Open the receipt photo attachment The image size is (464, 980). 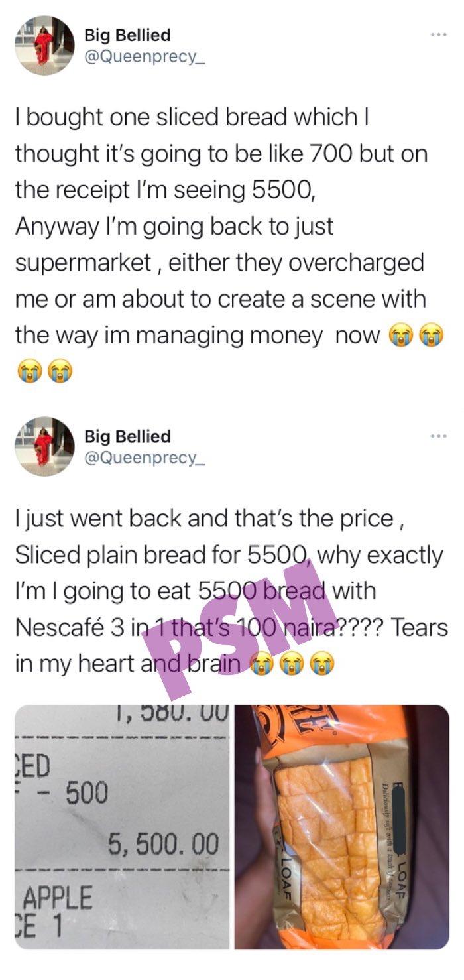pyautogui.click(x=122, y=826)
